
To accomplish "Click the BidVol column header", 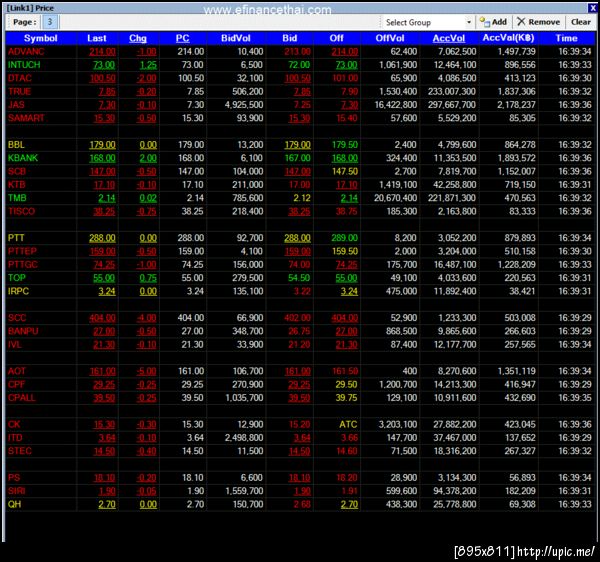I will (236, 38).
